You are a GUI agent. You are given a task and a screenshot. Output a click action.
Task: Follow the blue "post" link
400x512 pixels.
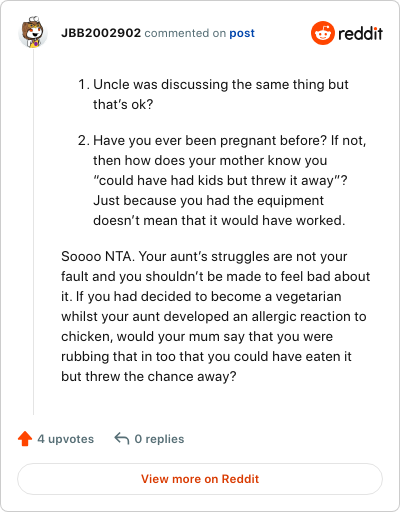(242, 33)
